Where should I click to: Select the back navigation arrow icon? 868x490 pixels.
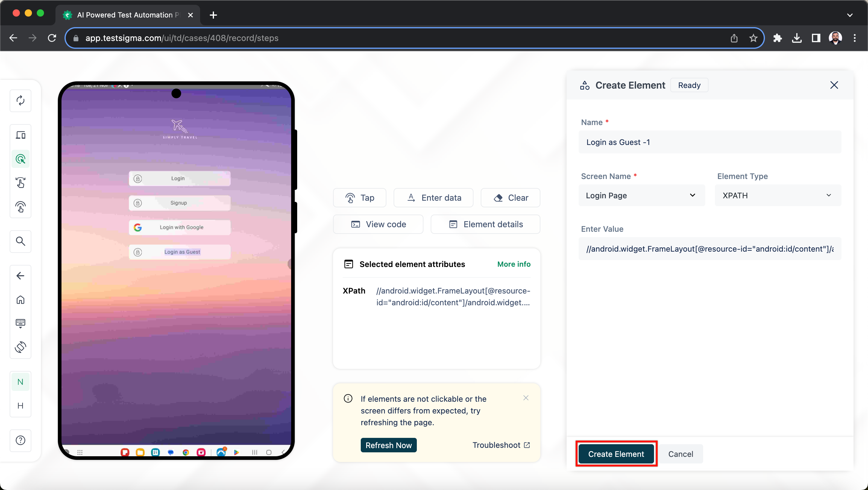pos(20,275)
